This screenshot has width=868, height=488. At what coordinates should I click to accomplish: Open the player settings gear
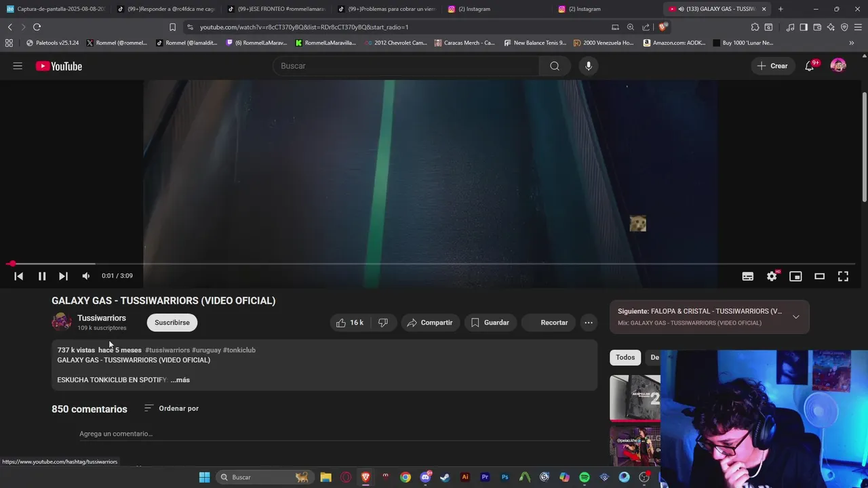point(772,276)
